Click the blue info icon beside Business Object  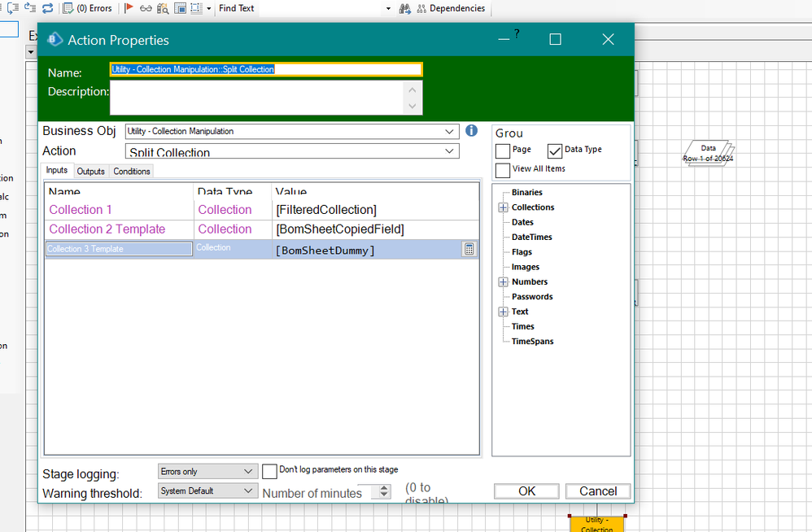[x=471, y=131]
